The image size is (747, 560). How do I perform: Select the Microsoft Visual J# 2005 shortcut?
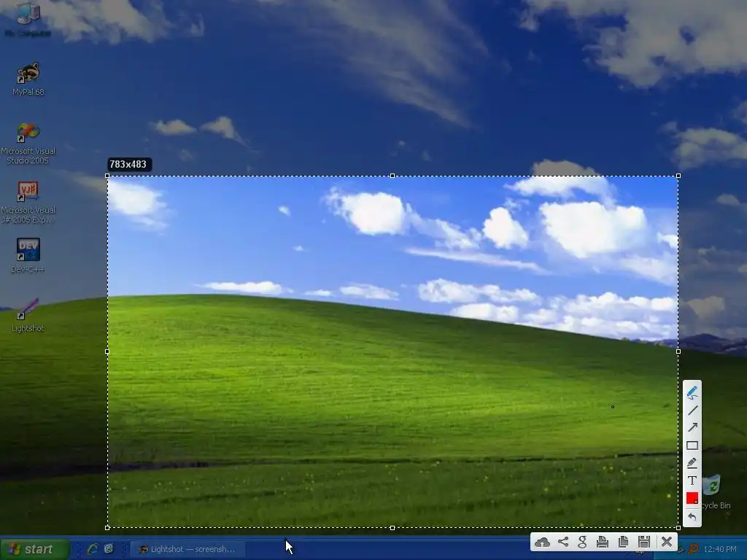28,203
